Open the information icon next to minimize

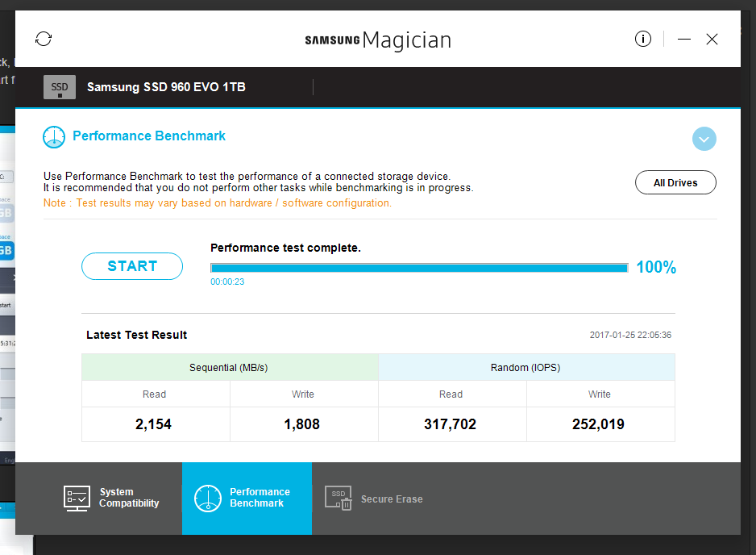click(642, 39)
